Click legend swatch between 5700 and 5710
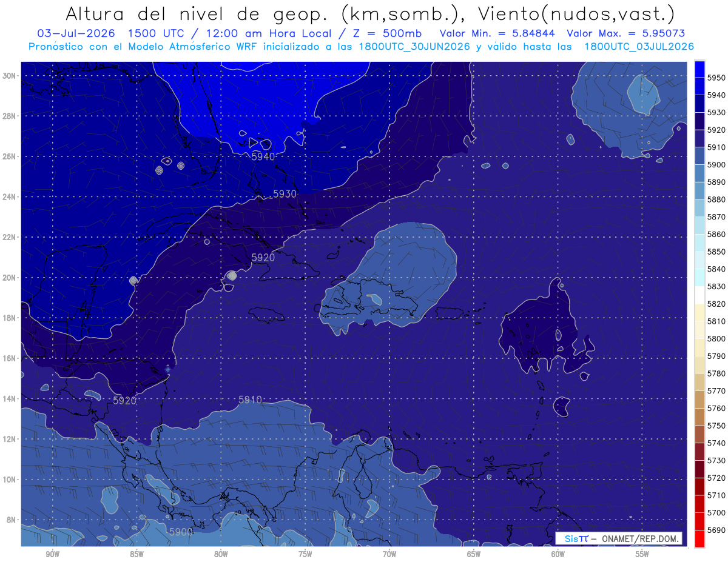This screenshot has width=728, height=562. point(699,504)
